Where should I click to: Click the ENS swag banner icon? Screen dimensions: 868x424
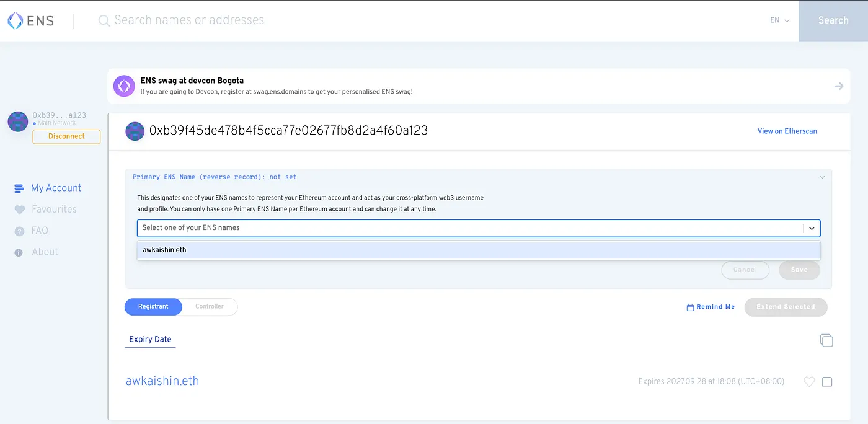124,86
